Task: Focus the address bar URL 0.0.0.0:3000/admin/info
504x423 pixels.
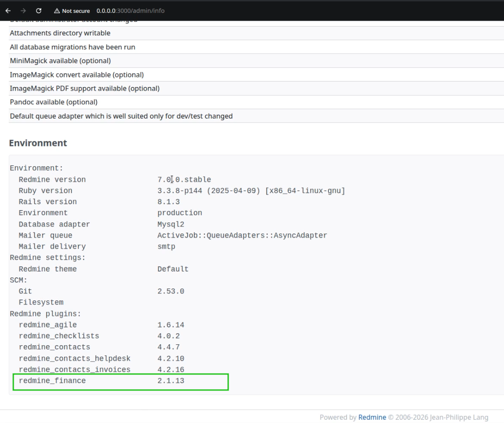Action: point(131,11)
